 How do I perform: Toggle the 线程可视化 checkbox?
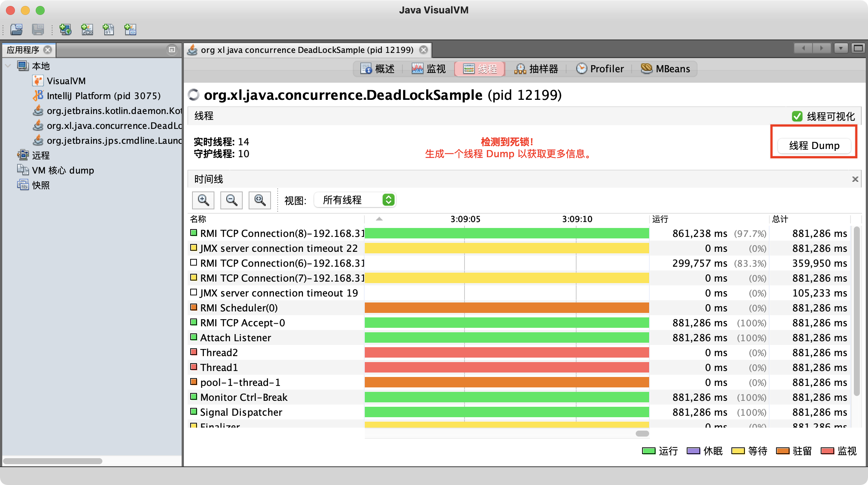[x=797, y=116]
